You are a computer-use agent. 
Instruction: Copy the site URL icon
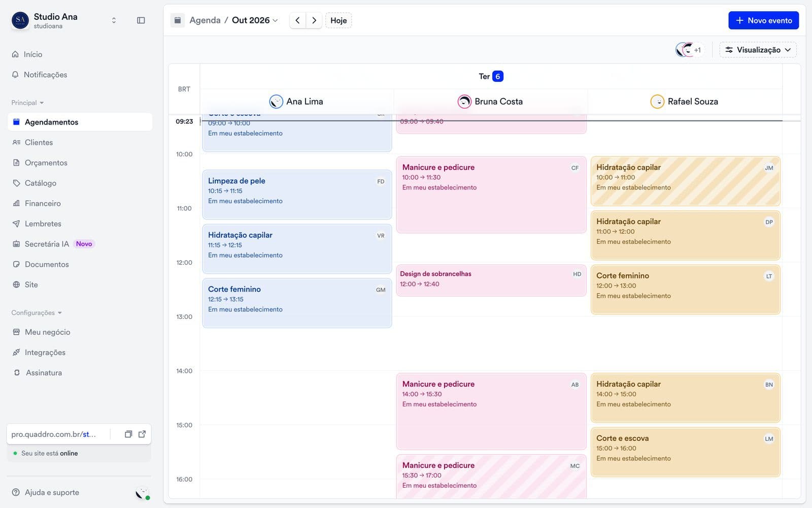[128, 434]
